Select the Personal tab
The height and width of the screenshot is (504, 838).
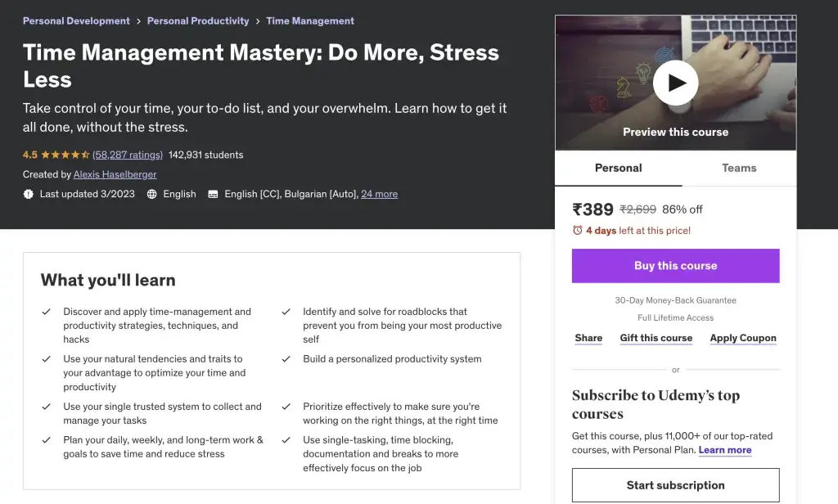pyautogui.click(x=618, y=168)
